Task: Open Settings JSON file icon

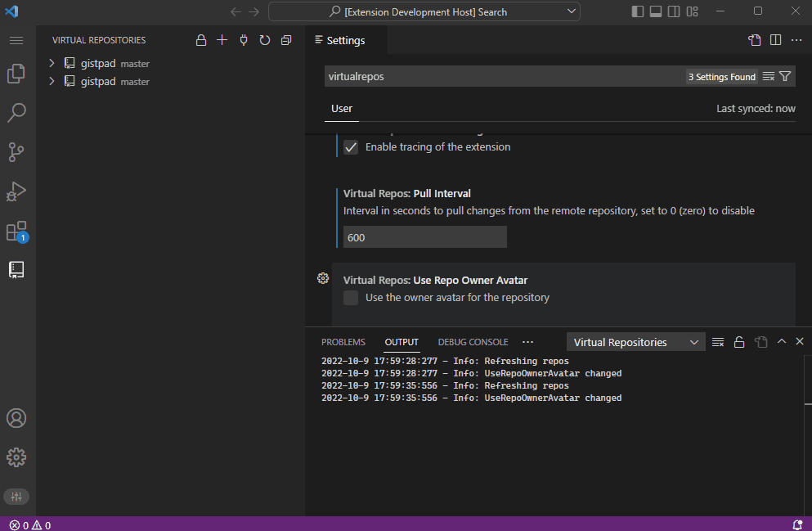Action: [755, 40]
